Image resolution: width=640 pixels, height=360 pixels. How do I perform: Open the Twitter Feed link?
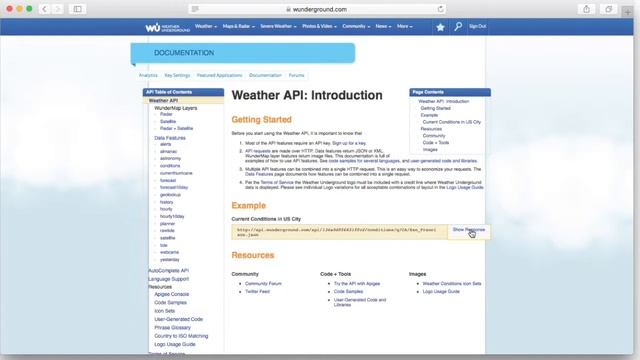pos(257,291)
